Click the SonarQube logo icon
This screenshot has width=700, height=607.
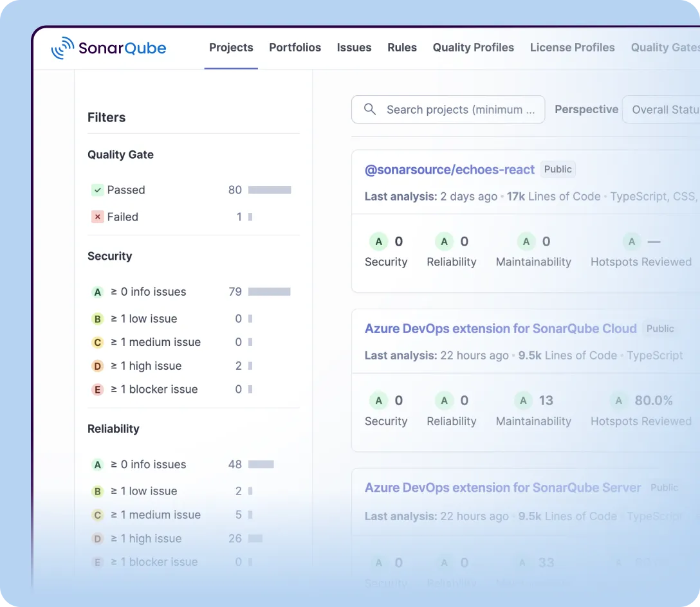(x=62, y=48)
